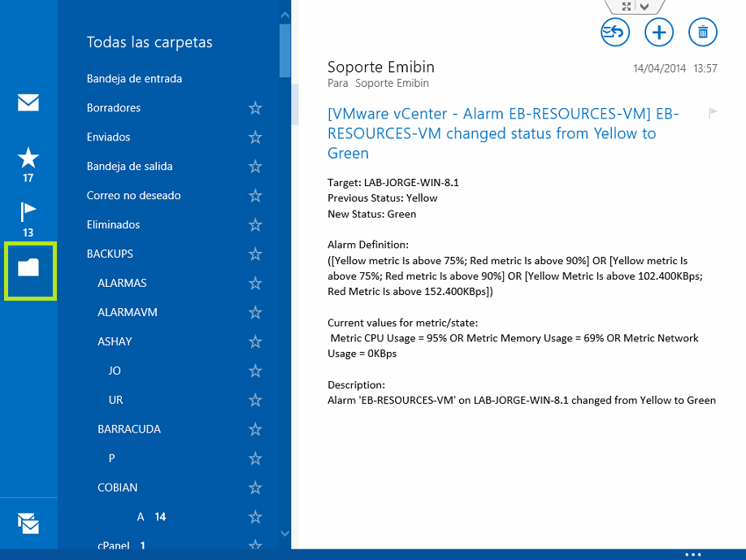This screenshot has width=746, height=560.
Task: Select the COBIAN folder
Action: (x=117, y=488)
